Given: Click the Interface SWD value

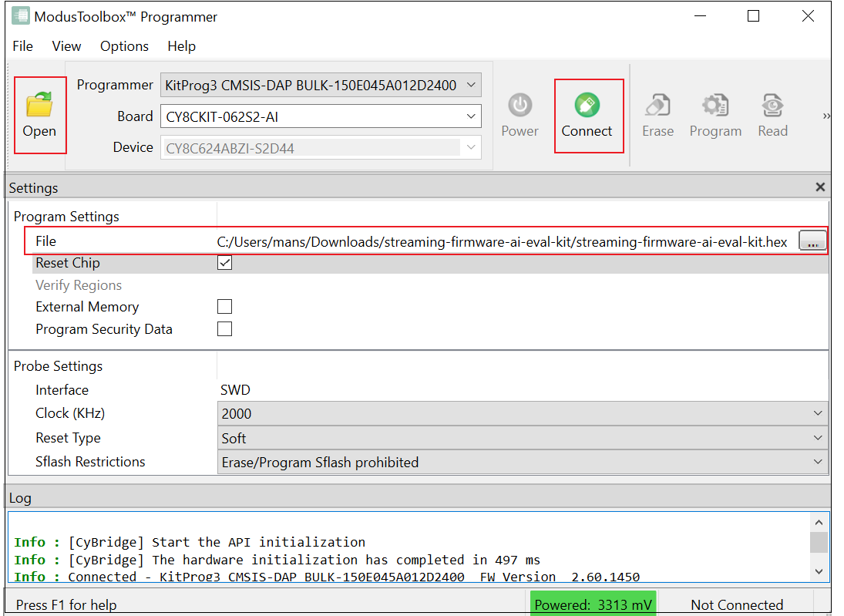Looking at the screenshot, I should (x=235, y=390).
